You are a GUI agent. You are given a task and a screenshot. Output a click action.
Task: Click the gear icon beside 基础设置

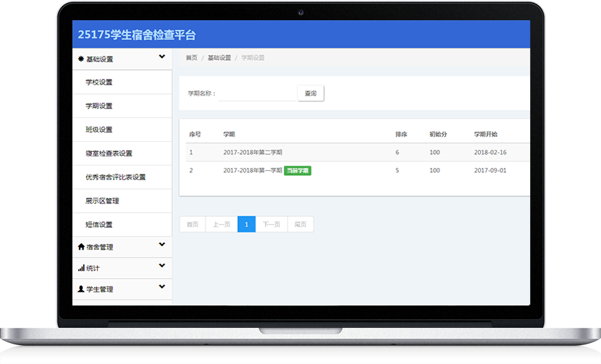coord(80,59)
